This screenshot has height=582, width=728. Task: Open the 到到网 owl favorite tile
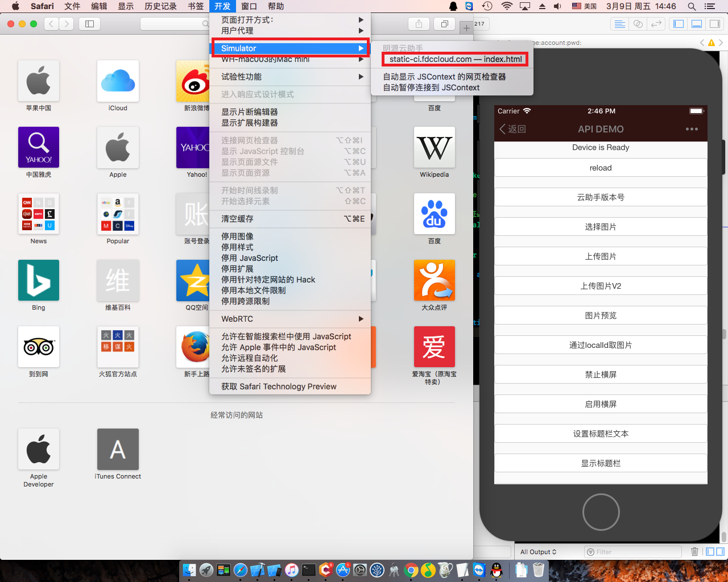click(39, 347)
